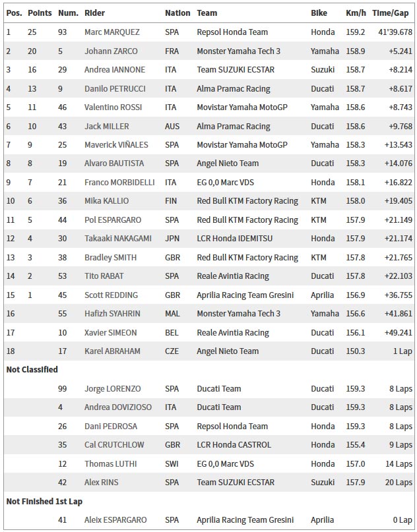Click the Time/Gap column header
Viewport: 417px width, 532px height.
tap(390, 13)
